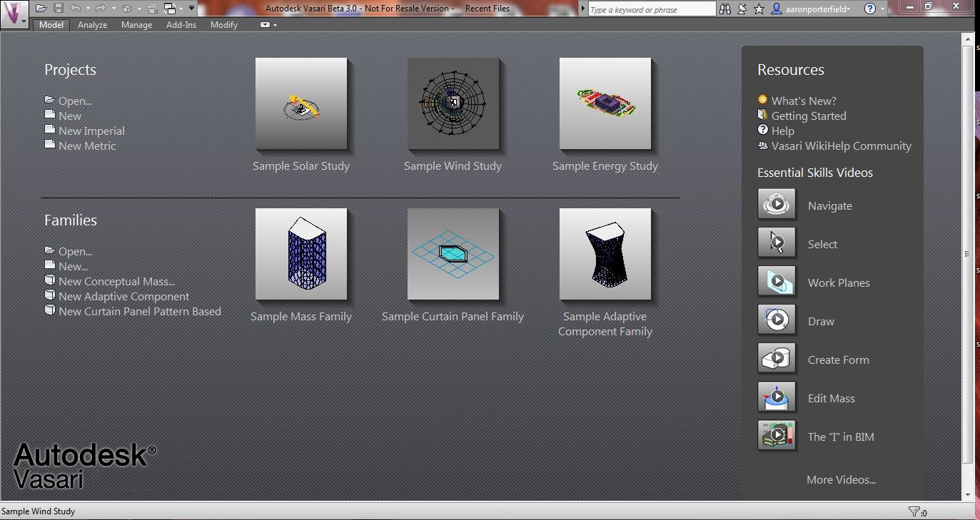Click the blue Help question mark icon
The height and width of the screenshot is (520, 980).
click(x=869, y=9)
